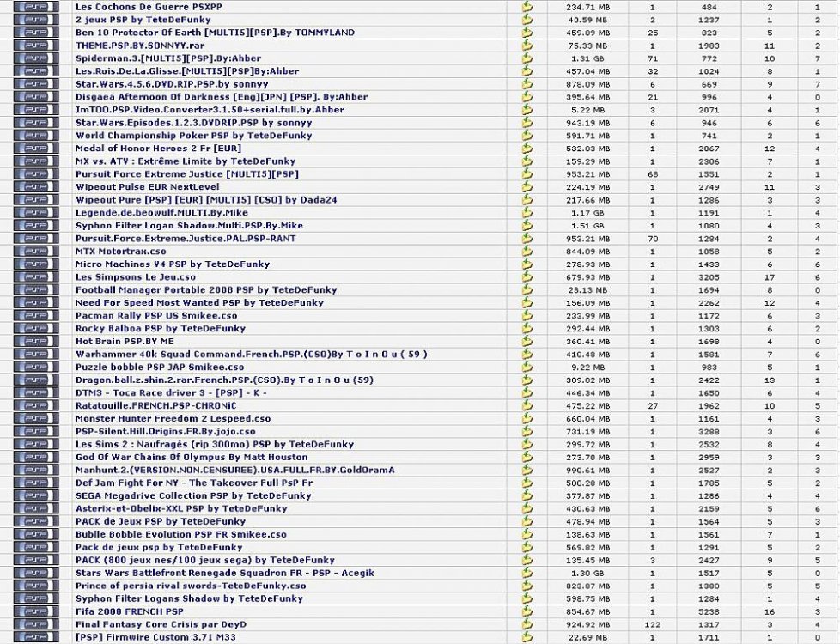
Task: Open the Manhunt.2 version non censuree link
Action: point(234,471)
